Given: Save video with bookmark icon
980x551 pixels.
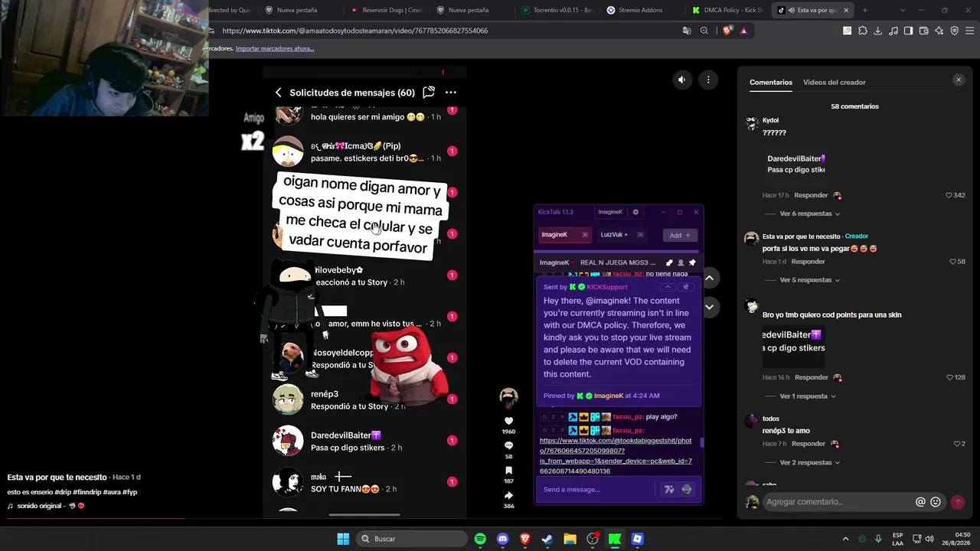Looking at the screenshot, I should [508, 471].
